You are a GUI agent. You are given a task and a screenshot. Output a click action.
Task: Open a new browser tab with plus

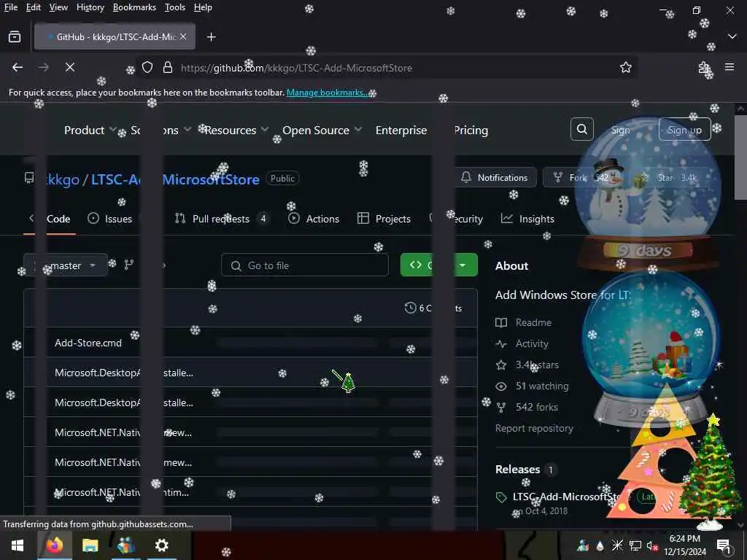[211, 36]
